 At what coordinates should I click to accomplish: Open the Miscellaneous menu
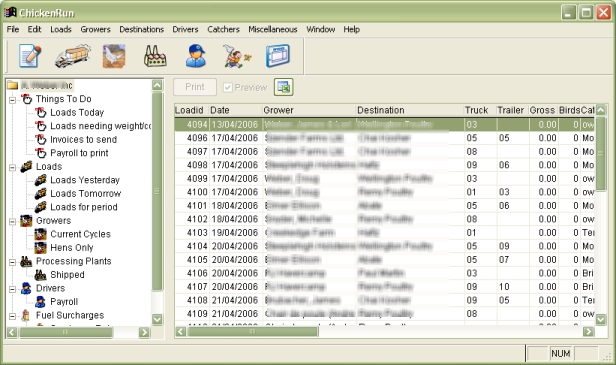click(x=273, y=29)
